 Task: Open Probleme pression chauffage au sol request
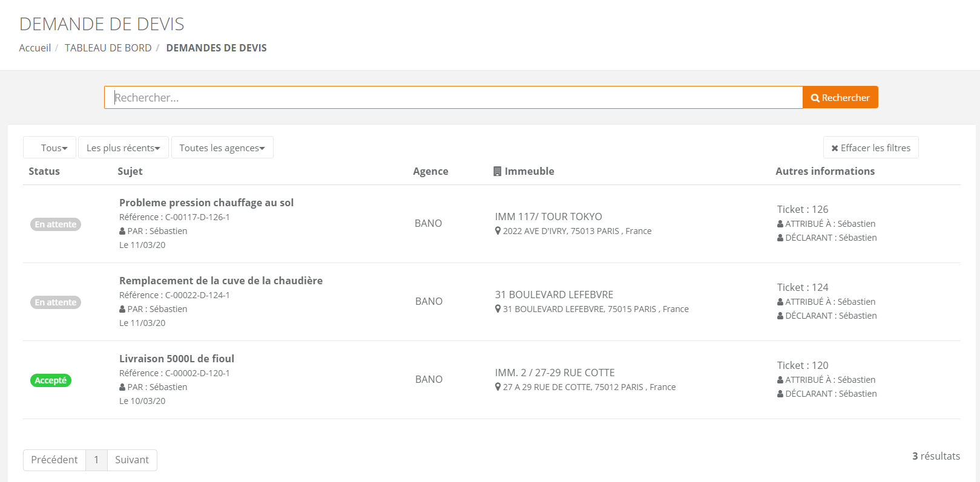click(x=206, y=203)
